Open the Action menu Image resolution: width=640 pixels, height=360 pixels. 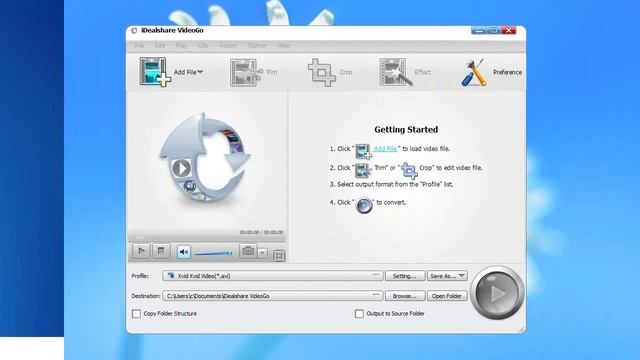click(228, 45)
